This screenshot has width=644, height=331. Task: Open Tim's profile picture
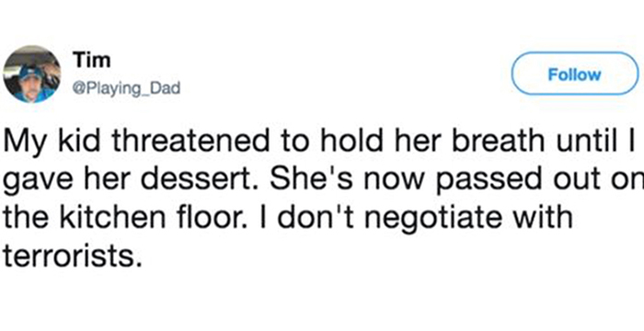coord(32,74)
